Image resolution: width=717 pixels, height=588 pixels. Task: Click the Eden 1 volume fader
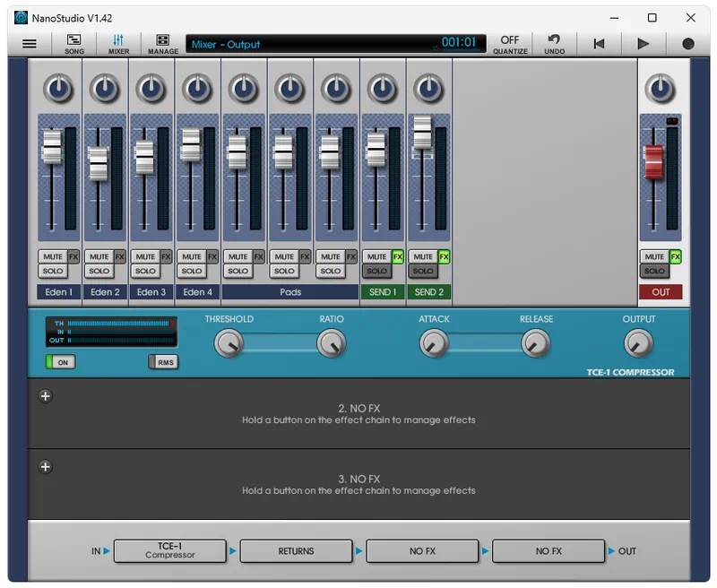pos(52,147)
